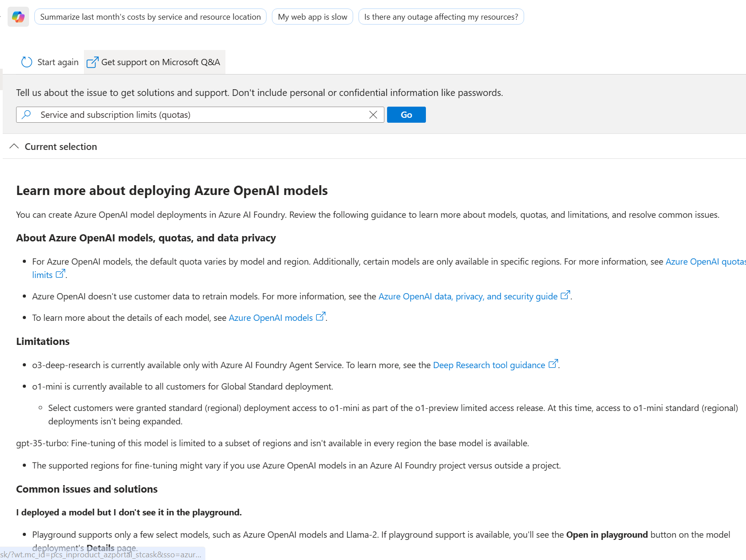This screenshot has height=560, width=746.
Task: Click external link icon after Deep Research guidance
Action: 553,364
